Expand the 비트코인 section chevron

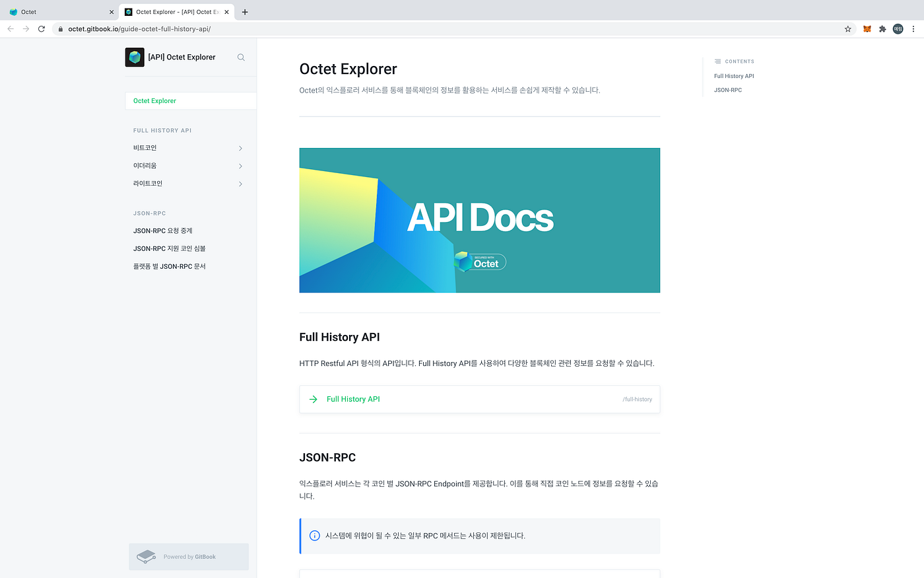[x=240, y=148]
